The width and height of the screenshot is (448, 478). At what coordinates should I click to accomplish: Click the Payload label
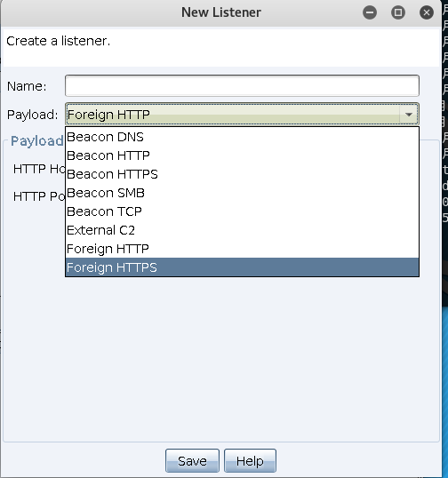[x=32, y=115]
